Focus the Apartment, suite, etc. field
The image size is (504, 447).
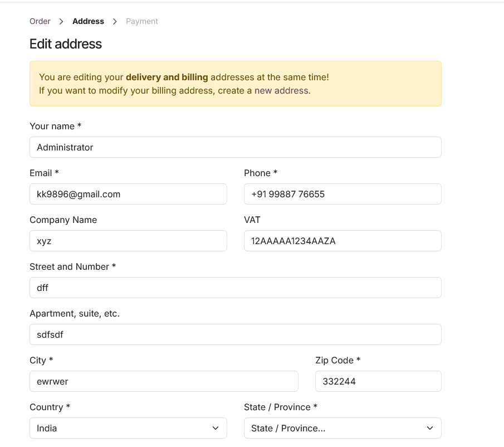(235, 334)
